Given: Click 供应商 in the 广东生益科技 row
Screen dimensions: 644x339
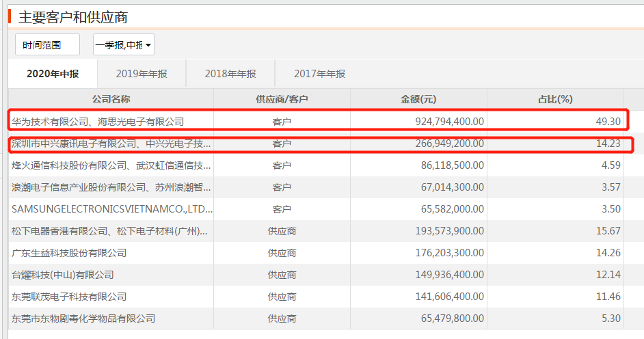Looking at the screenshot, I should pos(282,253).
